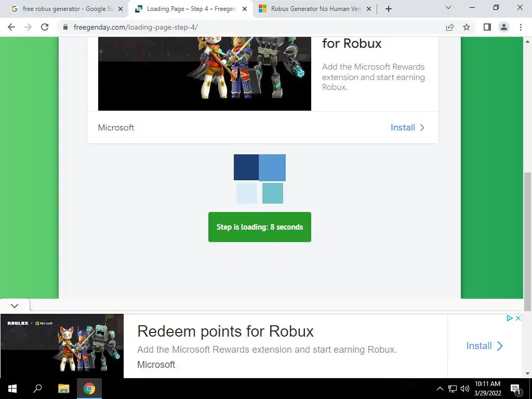Click the browser forward arrow
532x399 pixels.
28,27
